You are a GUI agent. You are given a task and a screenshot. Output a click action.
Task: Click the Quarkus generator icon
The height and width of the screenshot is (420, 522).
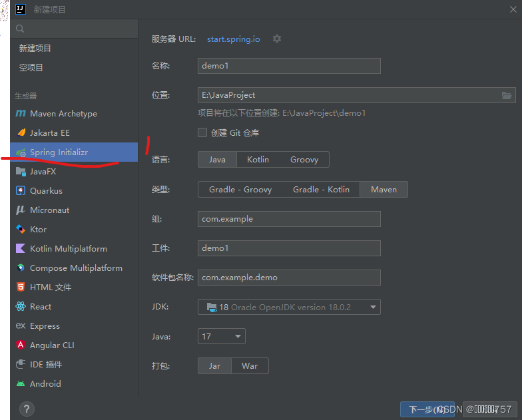coord(21,190)
